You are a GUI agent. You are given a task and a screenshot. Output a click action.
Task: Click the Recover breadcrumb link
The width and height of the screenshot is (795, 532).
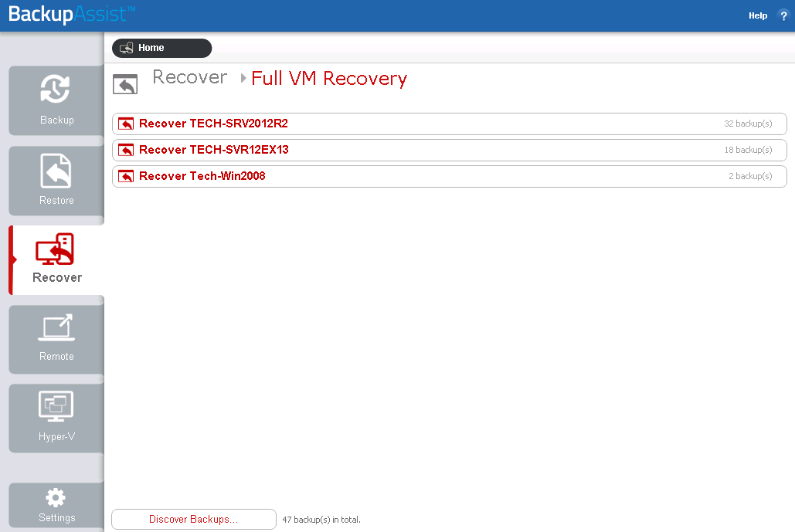tap(189, 77)
